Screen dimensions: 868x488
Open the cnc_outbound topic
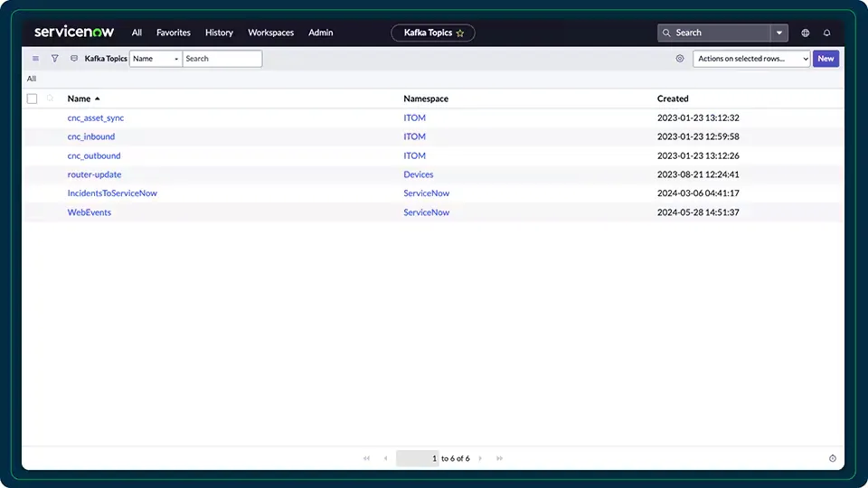pyautogui.click(x=94, y=156)
